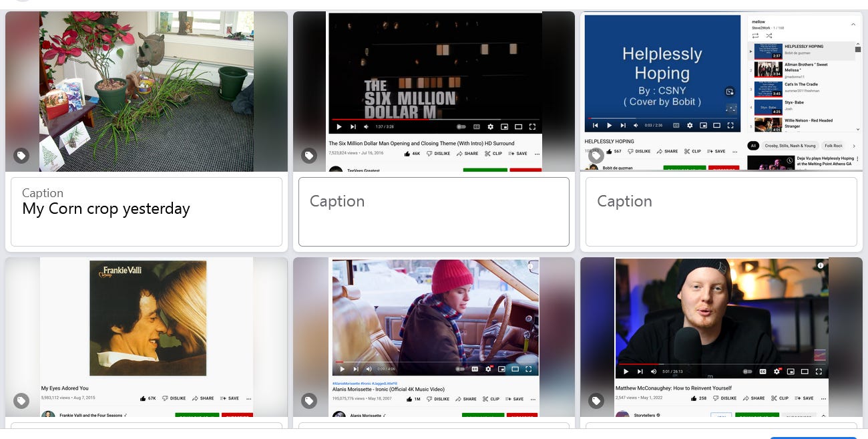This screenshot has height=439, width=868.
Task: Click tag icon on Helplessly Hoping image
Action: pyautogui.click(x=596, y=156)
